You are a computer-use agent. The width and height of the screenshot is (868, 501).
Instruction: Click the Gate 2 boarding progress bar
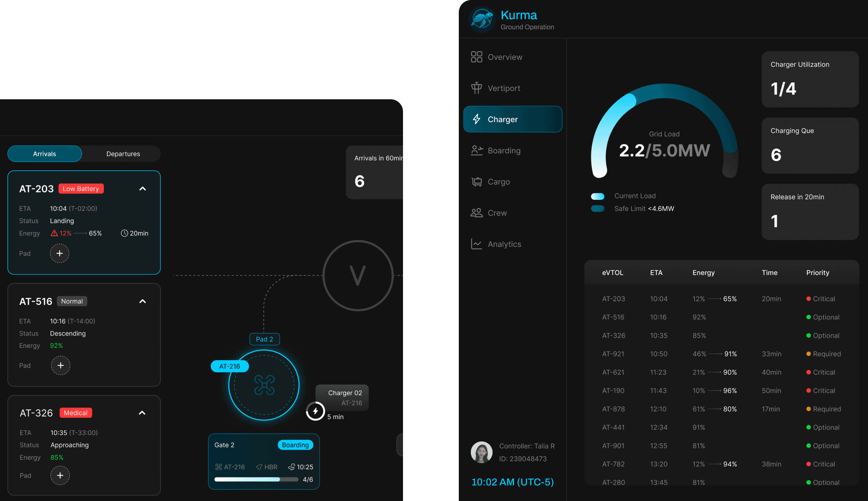click(x=256, y=479)
